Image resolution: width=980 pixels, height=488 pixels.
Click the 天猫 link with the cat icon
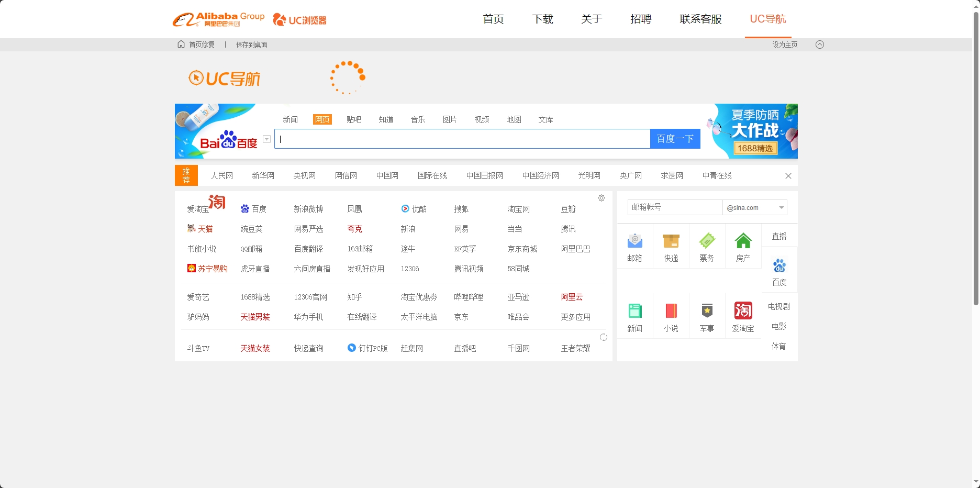tap(200, 229)
